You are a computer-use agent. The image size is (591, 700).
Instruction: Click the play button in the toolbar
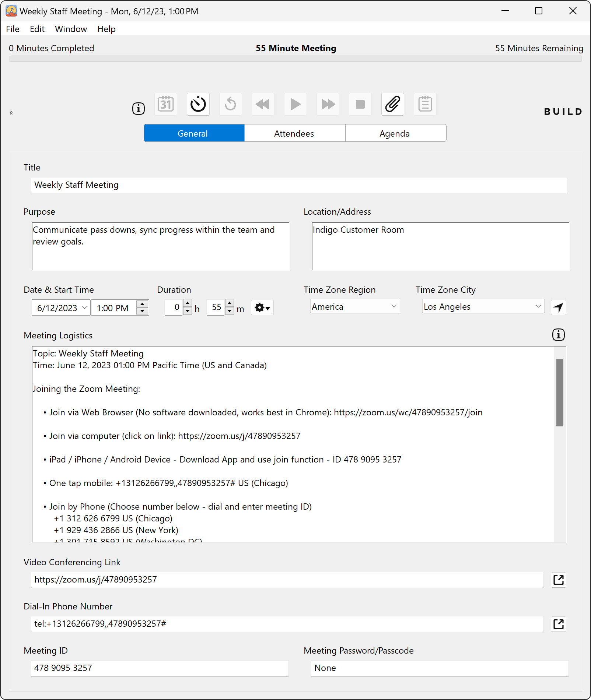coord(295,104)
